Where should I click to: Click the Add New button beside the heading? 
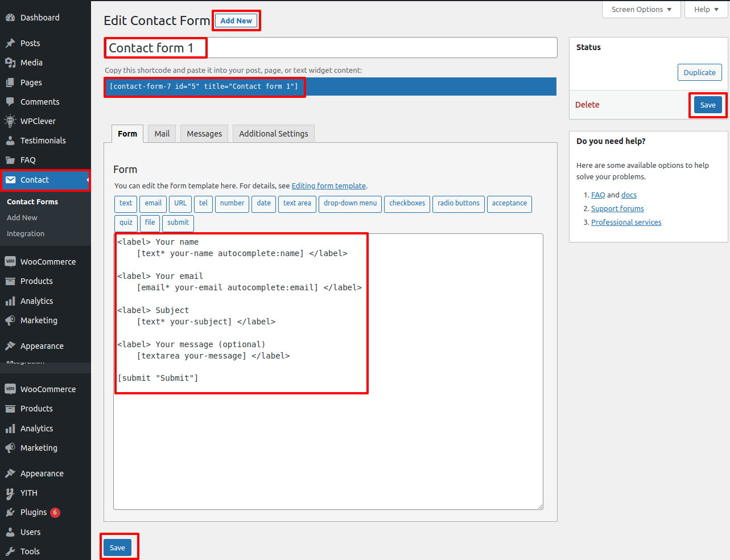coord(236,20)
